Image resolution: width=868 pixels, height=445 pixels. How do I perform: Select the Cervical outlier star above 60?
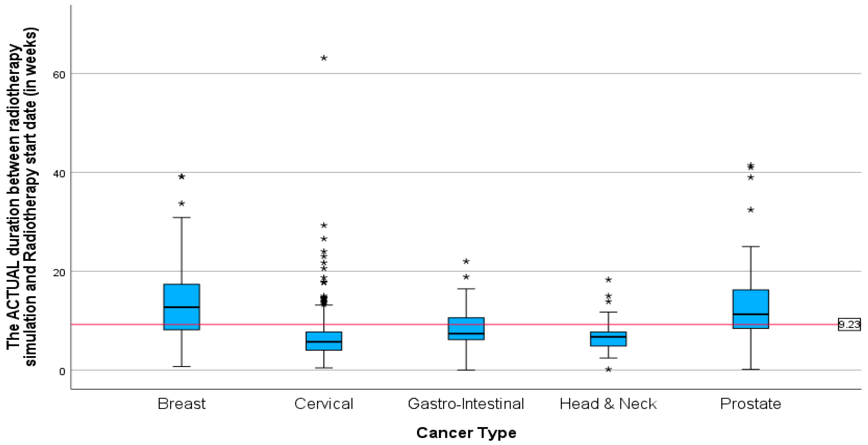(324, 58)
